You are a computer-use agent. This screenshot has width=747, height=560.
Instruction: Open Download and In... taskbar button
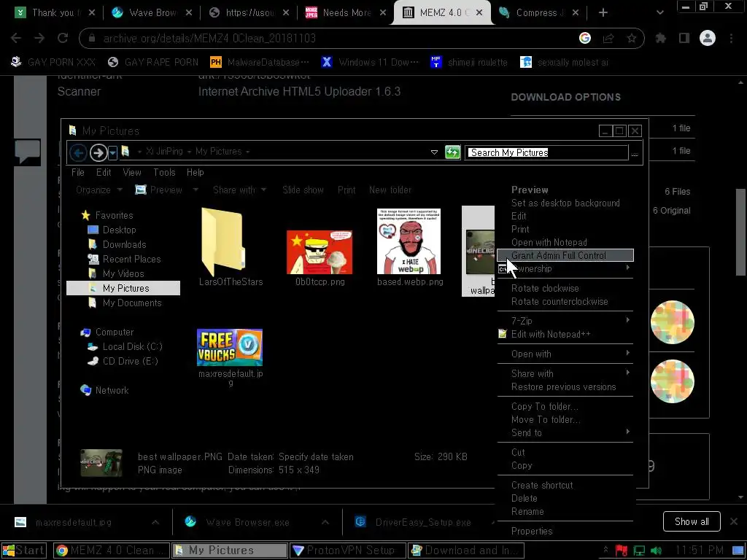tap(466, 550)
